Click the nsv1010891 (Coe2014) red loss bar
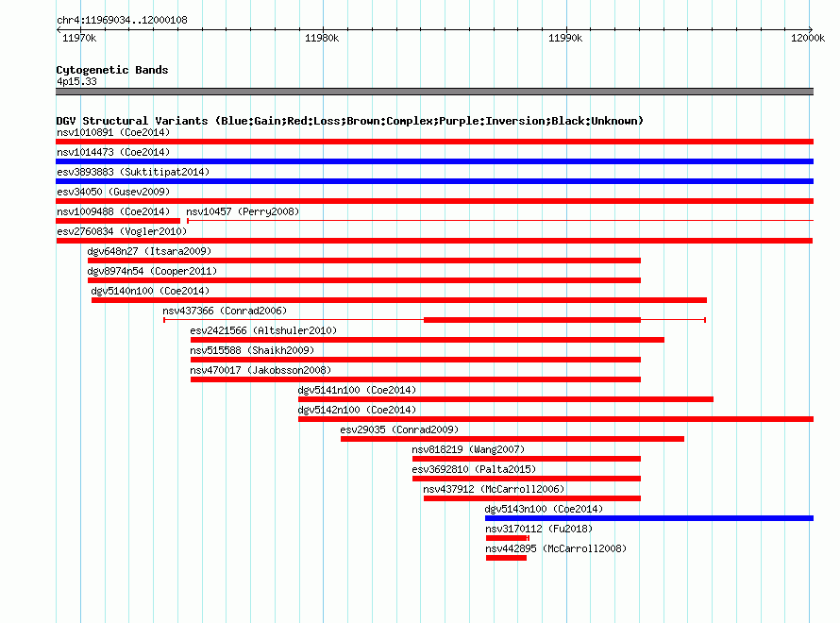This screenshot has height=623, width=840. point(434,142)
